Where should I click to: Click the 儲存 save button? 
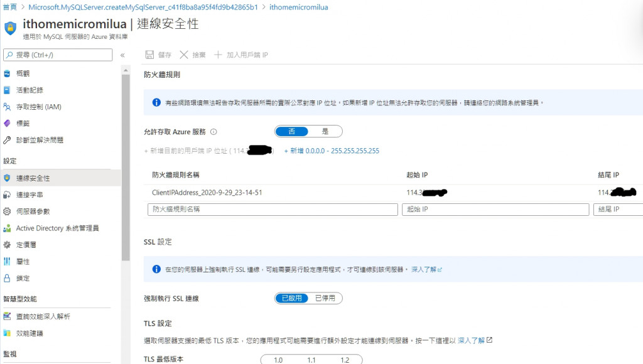point(158,55)
